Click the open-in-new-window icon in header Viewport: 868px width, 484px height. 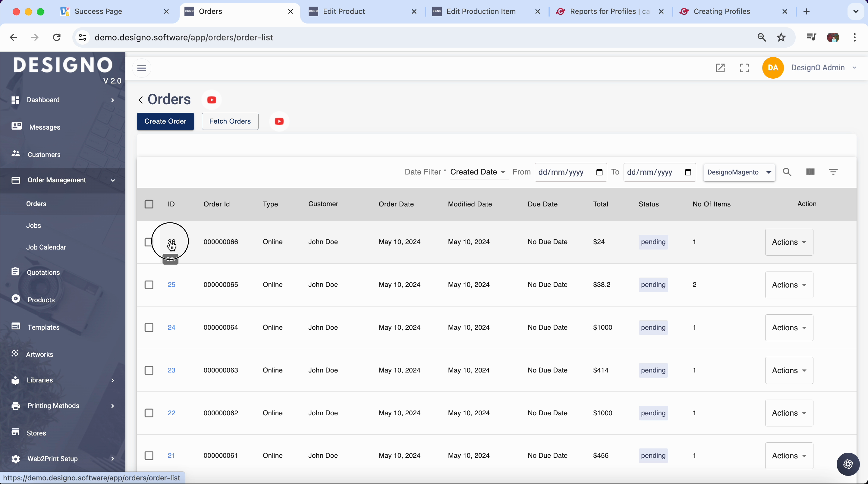720,68
